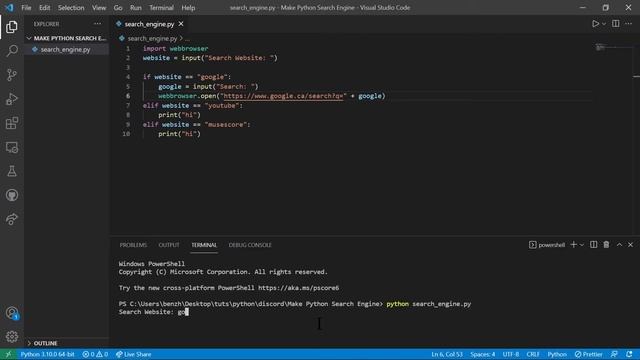This screenshot has width=640, height=360.
Task: Open the Extensions view
Action: coord(11,123)
